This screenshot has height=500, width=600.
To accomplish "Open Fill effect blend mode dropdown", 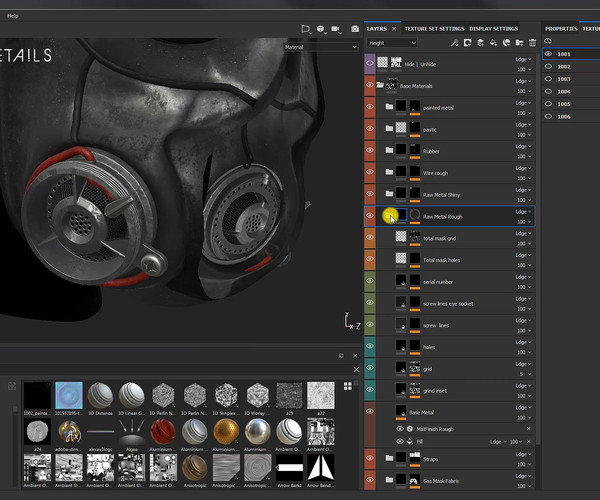I will (498, 441).
